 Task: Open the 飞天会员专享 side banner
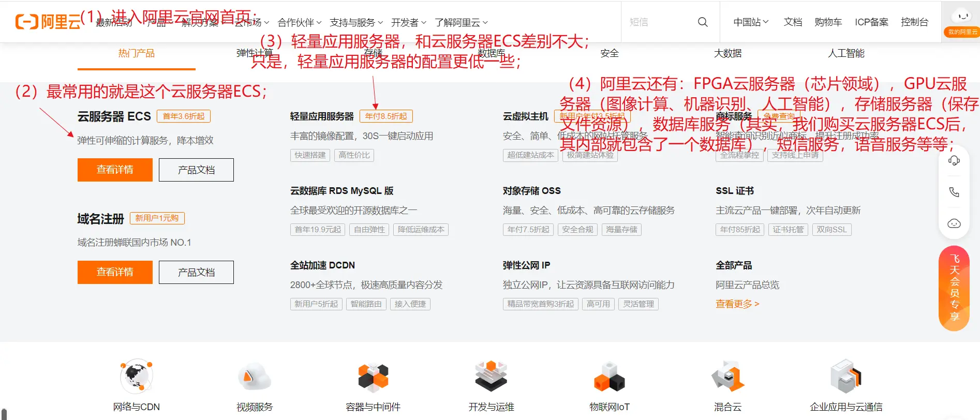pos(954,288)
